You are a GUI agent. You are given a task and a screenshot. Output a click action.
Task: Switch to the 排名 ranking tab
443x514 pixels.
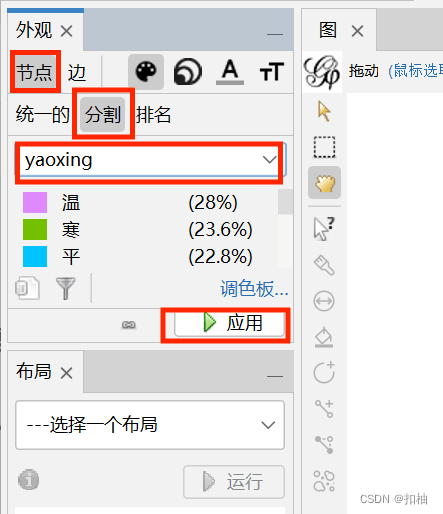coord(153,115)
